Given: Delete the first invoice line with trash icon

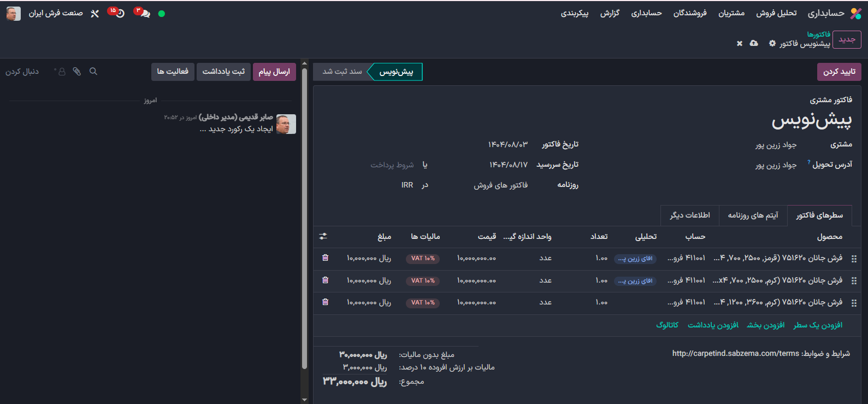Looking at the screenshot, I should [326, 258].
